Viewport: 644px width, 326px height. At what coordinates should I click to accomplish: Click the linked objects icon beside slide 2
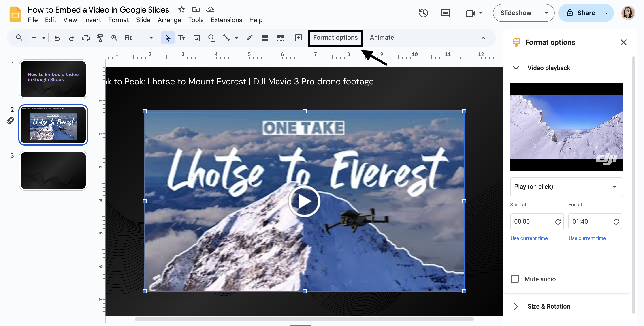(x=10, y=121)
